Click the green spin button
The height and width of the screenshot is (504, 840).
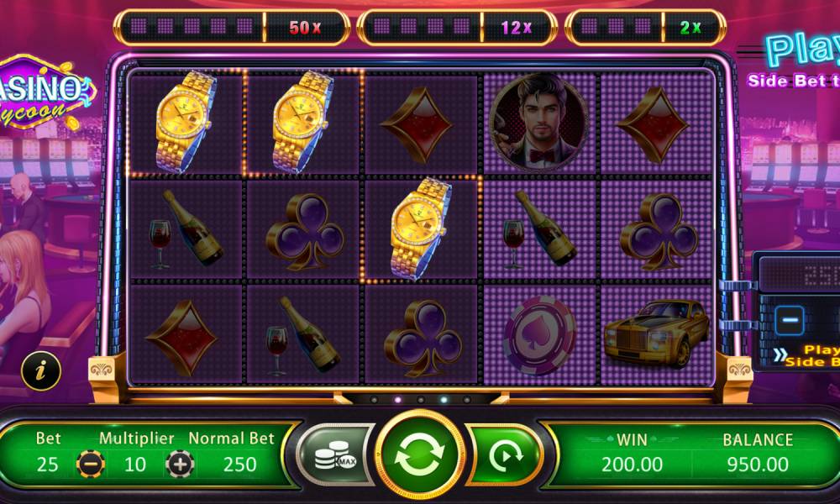point(419,455)
